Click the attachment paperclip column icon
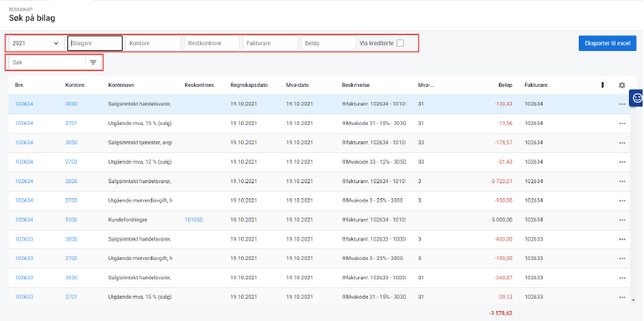The width and height of the screenshot is (644, 321). click(602, 85)
